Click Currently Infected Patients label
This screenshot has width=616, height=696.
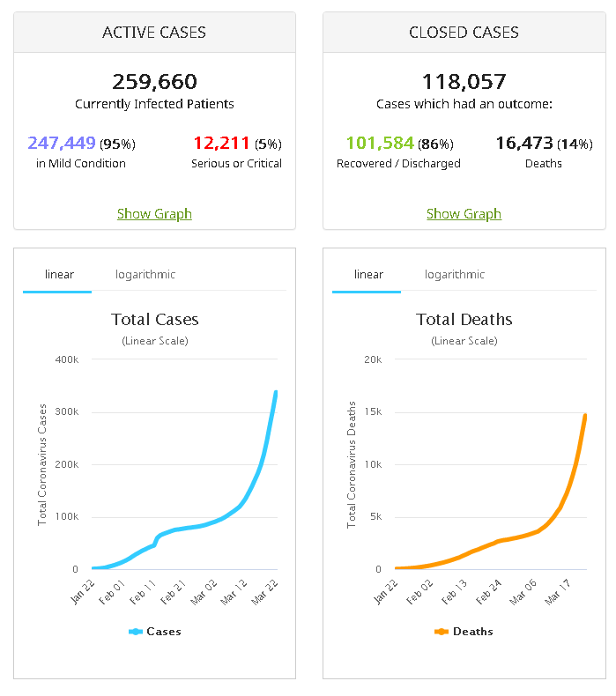point(154,104)
